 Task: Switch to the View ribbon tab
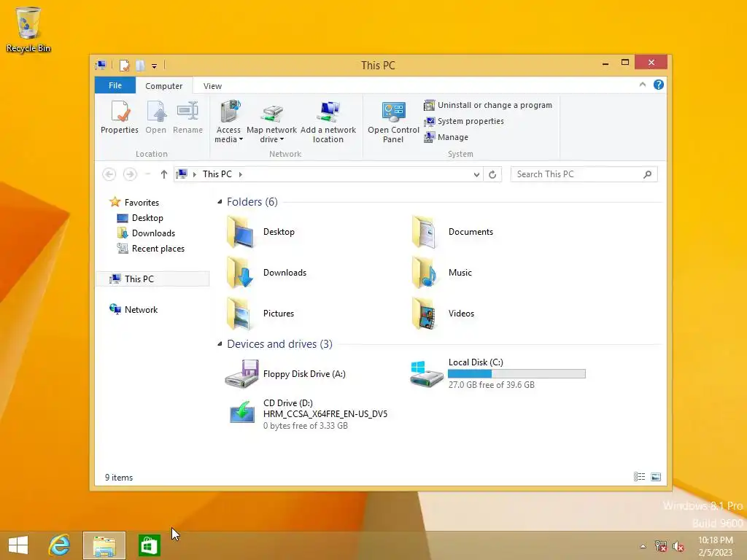tap(212, 86)
